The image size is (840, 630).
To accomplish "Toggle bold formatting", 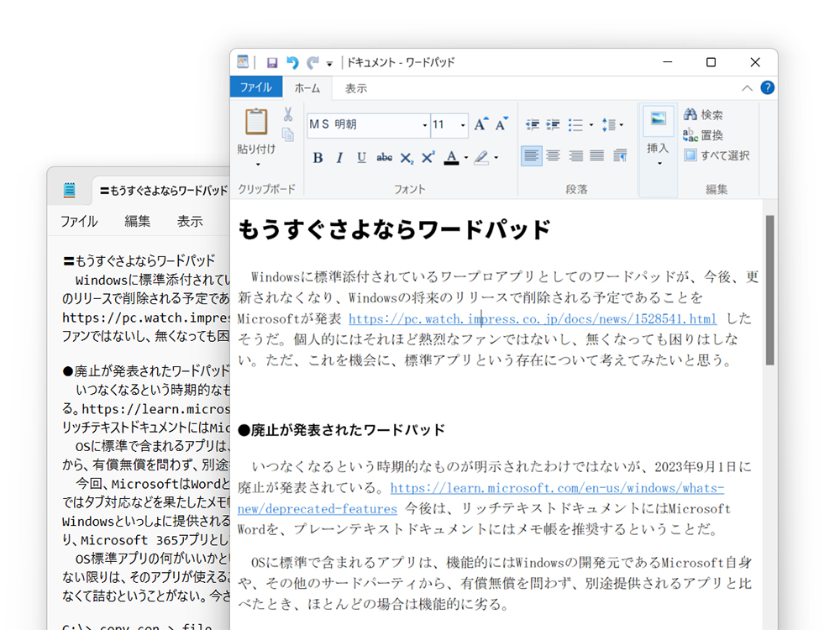I will pyautogui.click(x=318, y=158).
